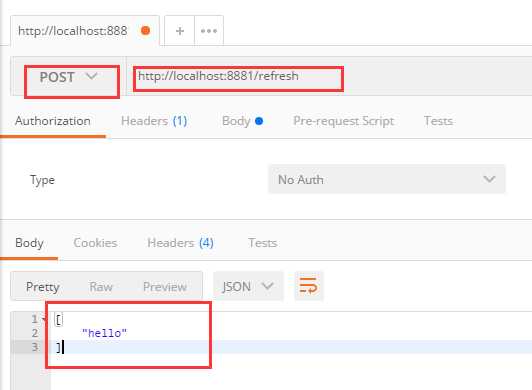
Task: Collapse JSON array fold arrow on line 1
Action: (x=44, y=319)
